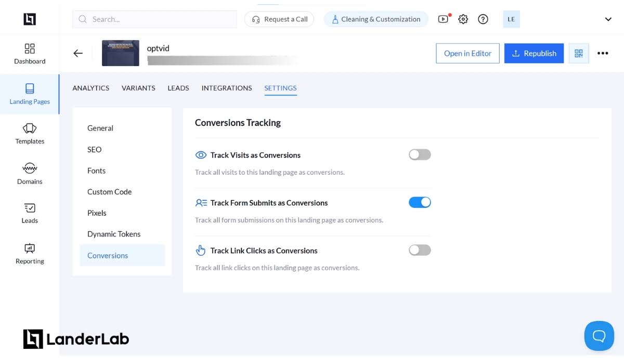Open the Dashboard section

coord(30,54)
